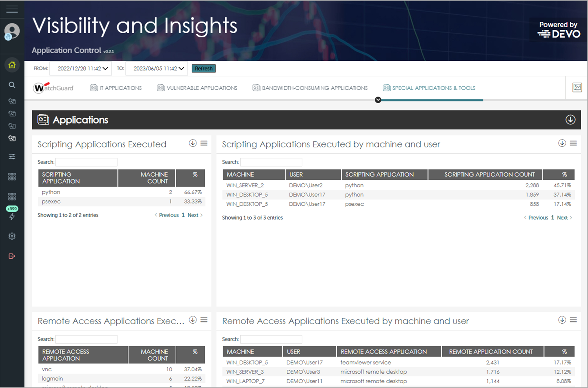Click the Applications panel download icon
The height and width of the screenshot is (388, 588).
tap(570, 120)
